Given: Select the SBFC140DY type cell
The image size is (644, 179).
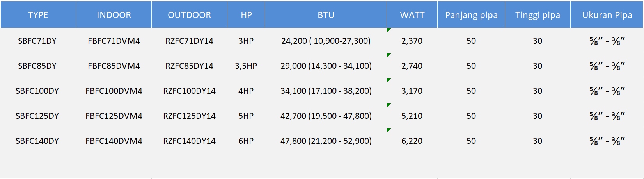Looking at the screenshot, I should (37, 141).
